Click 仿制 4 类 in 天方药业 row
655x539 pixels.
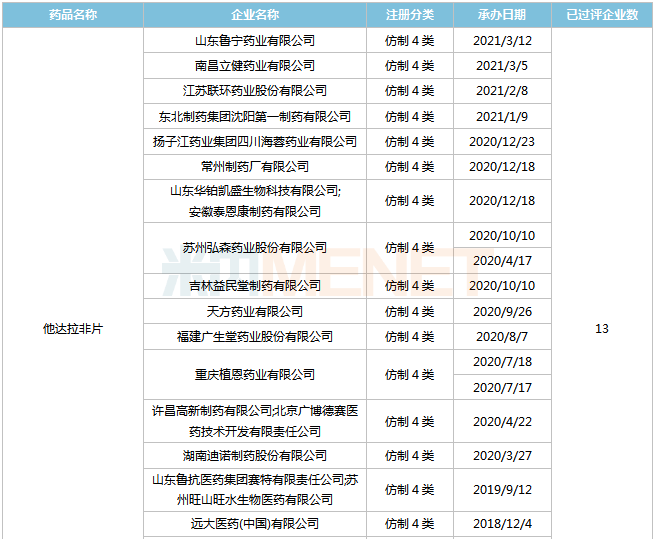click(410, 312)
